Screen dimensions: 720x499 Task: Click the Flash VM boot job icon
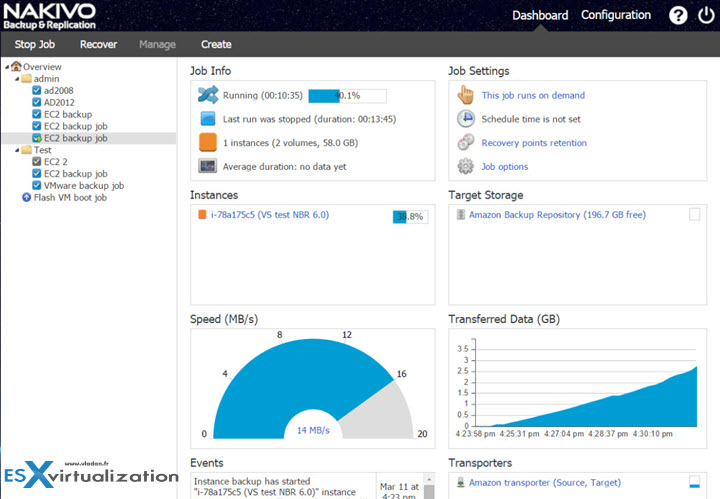[x=27, y=197]
